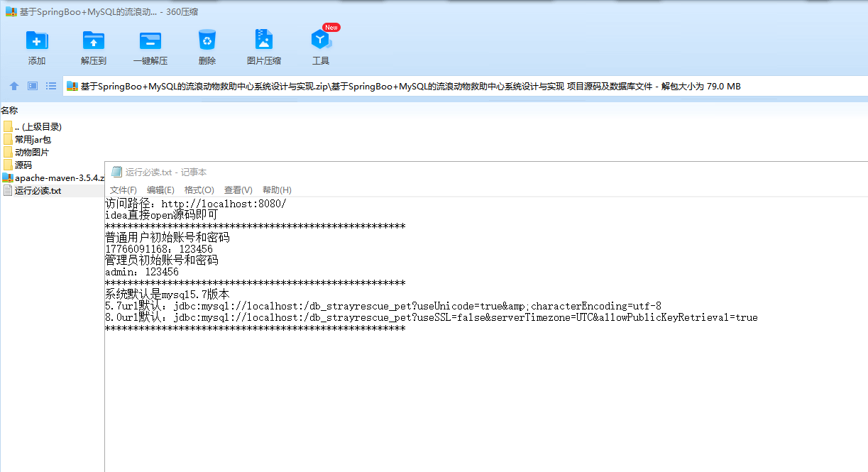Open Notepad's 格式(O) menu

coord(199,190)
